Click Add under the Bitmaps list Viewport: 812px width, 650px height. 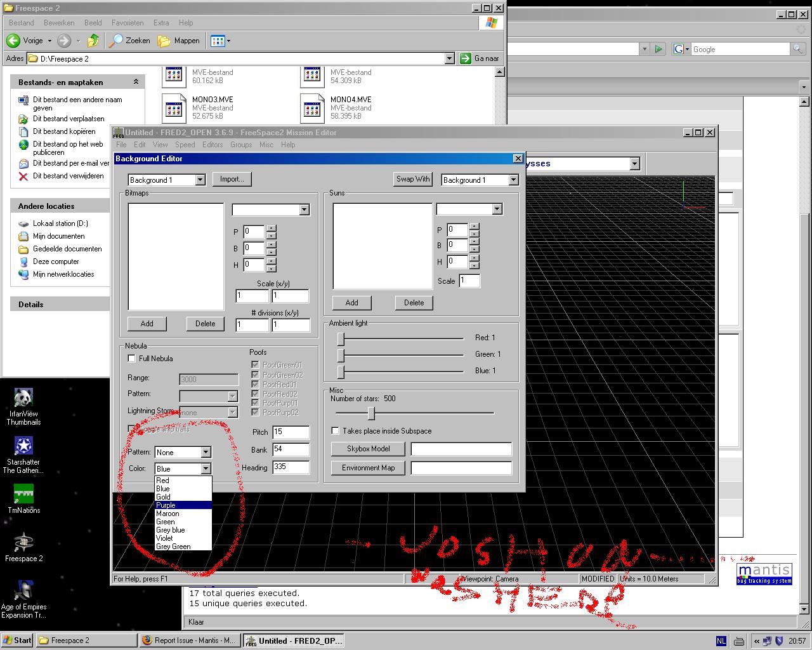click(x=147, y=324)
